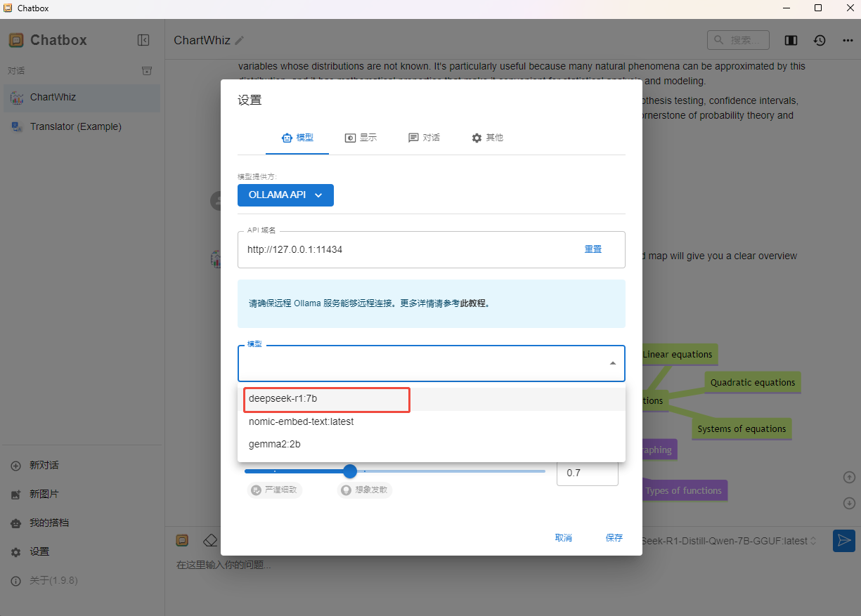Click 保存 to save settings
This screenshot has width=861, height=616.
pyautogui.click(x=614, y=538)
